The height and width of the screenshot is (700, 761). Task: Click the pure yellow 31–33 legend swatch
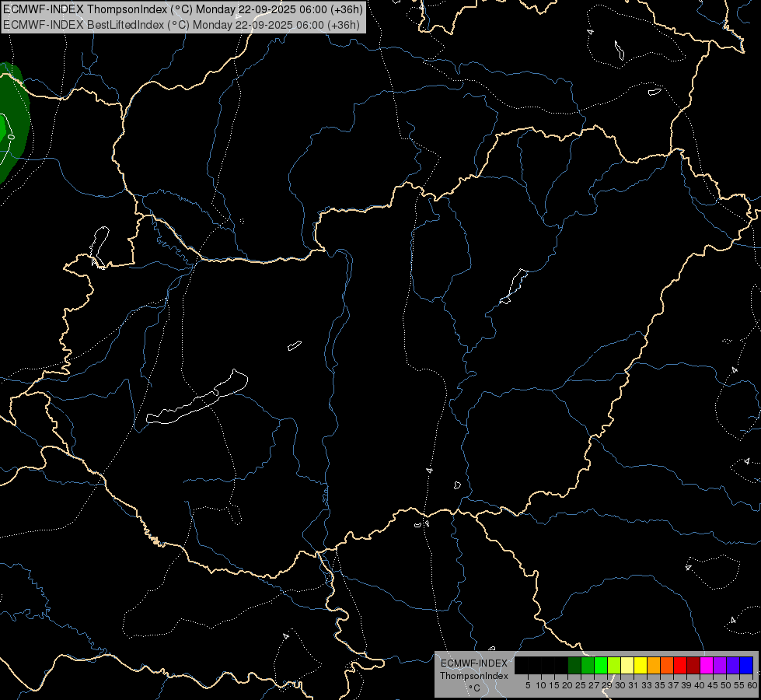tap(641, 666)
